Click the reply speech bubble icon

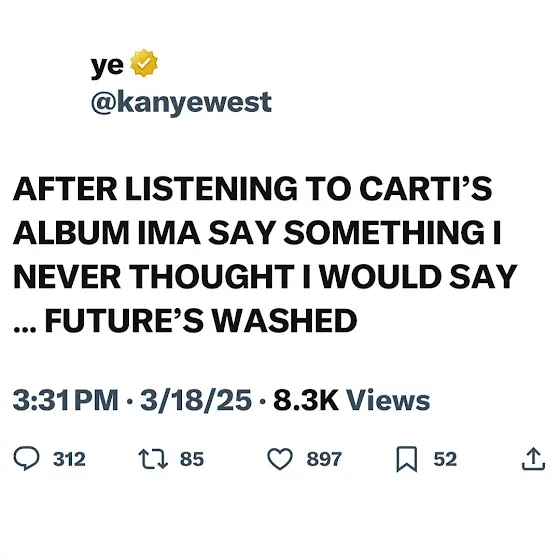tap(26, 458)
